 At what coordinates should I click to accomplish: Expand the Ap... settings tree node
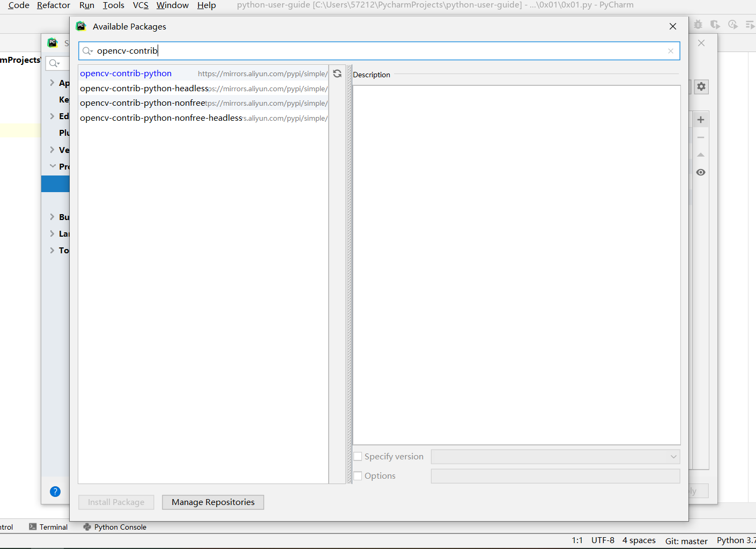click(52, 83)
